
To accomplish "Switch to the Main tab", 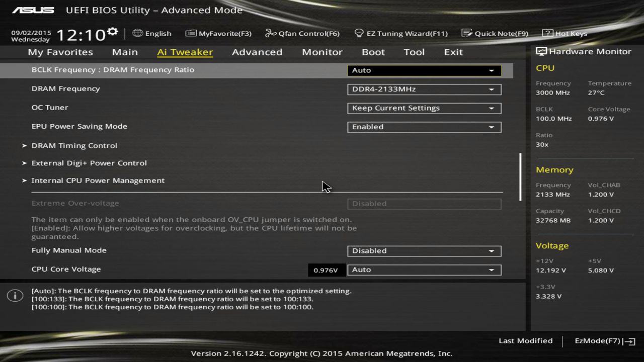I will pyautogui.click(x=125, y=52).
